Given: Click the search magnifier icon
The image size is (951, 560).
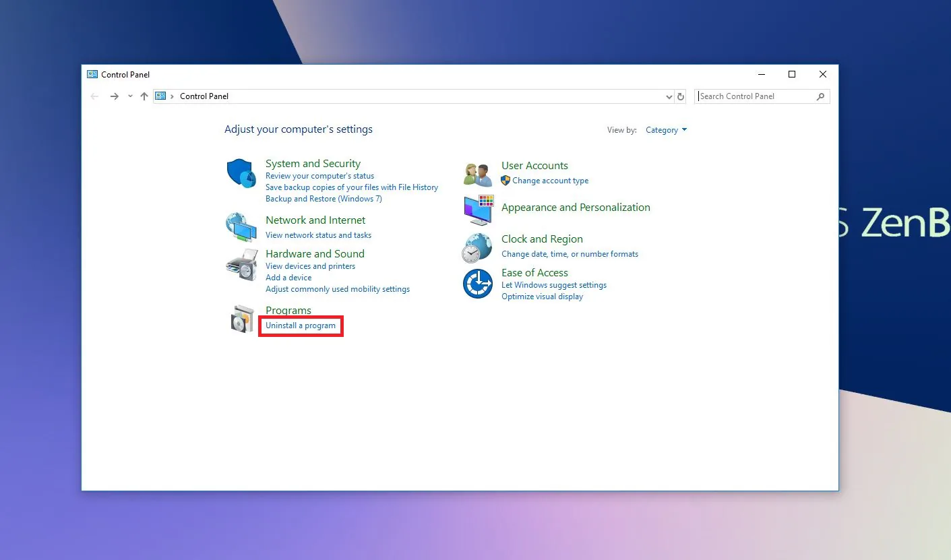Looking at the screenshot, I should [820, 96].
